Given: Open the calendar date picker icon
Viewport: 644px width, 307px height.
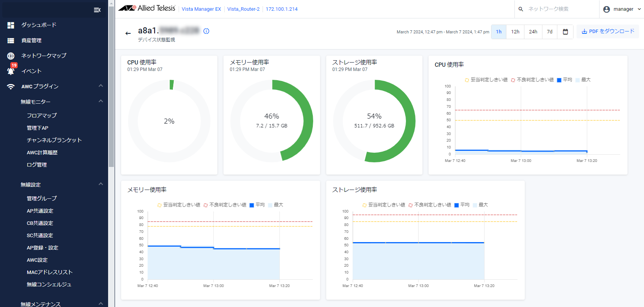Looking at the screenshot, I should click(x=565, y=32).
